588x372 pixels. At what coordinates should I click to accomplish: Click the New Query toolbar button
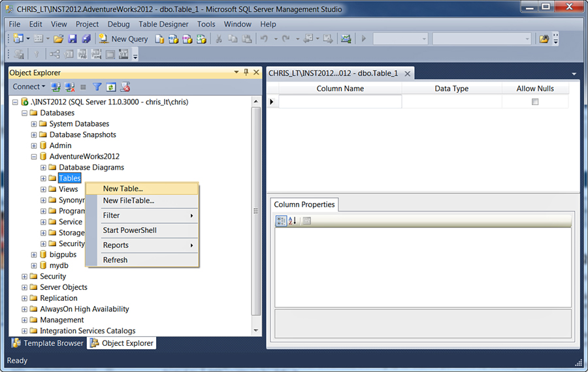point(123,39)
